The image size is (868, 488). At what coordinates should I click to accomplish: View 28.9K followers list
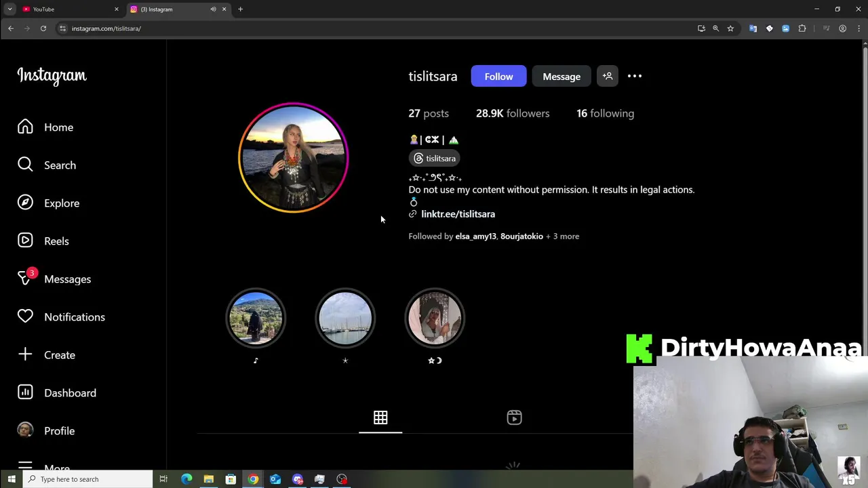[513, 113]
